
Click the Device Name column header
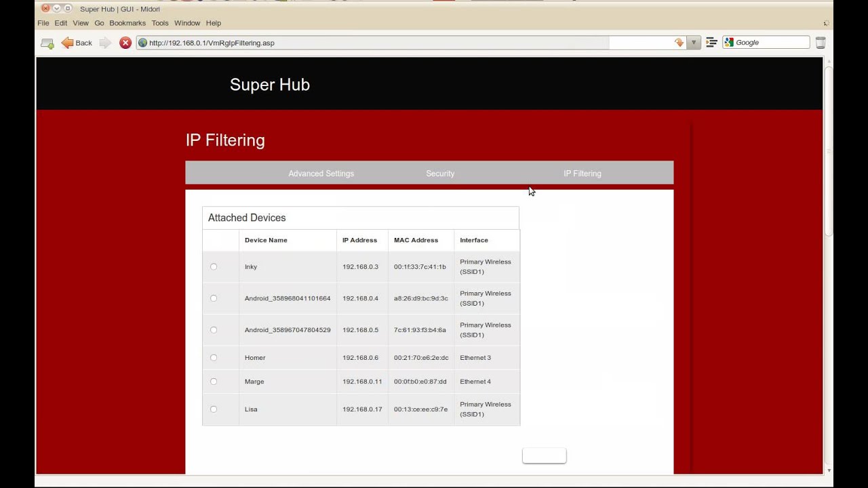pyautogui.click(x=266, y=240)
